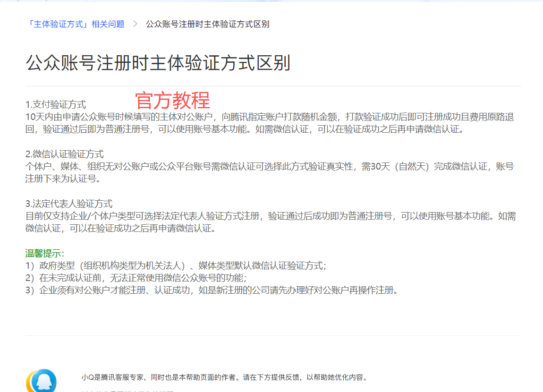
Task: Click tip line 3) 企业须有对公账户
Action: pyautogui.click(x=212, y=290)
